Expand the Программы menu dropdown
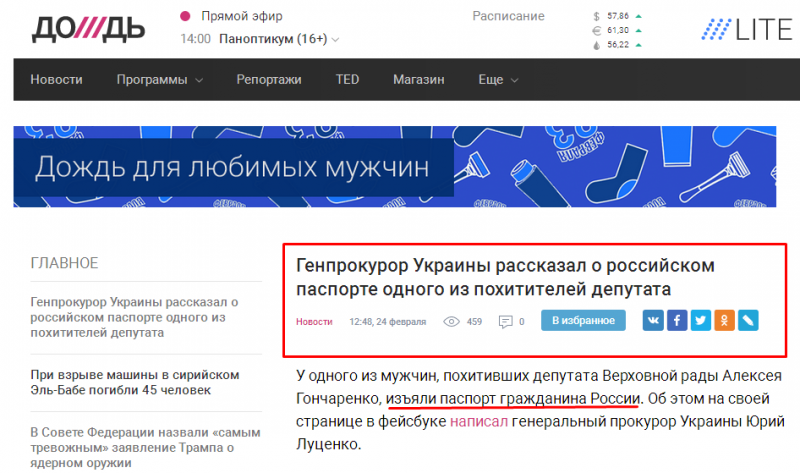The image size is (800, 473). [159, 80]
